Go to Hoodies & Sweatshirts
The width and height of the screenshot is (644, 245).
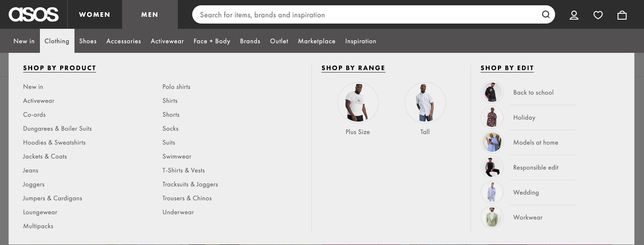pyautogui.click(x=54, y=142)
